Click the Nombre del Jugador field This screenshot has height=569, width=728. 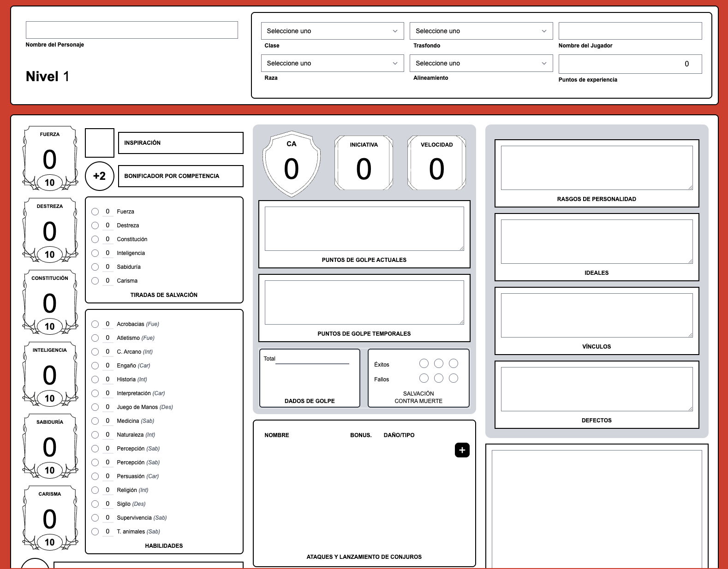pos(630,31)
